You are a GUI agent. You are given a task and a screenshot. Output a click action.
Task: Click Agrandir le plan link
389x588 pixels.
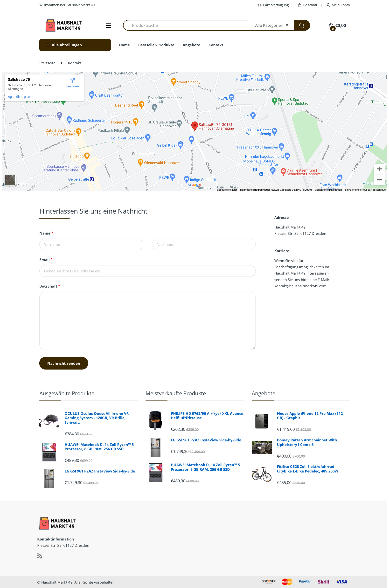pos(19,97)
